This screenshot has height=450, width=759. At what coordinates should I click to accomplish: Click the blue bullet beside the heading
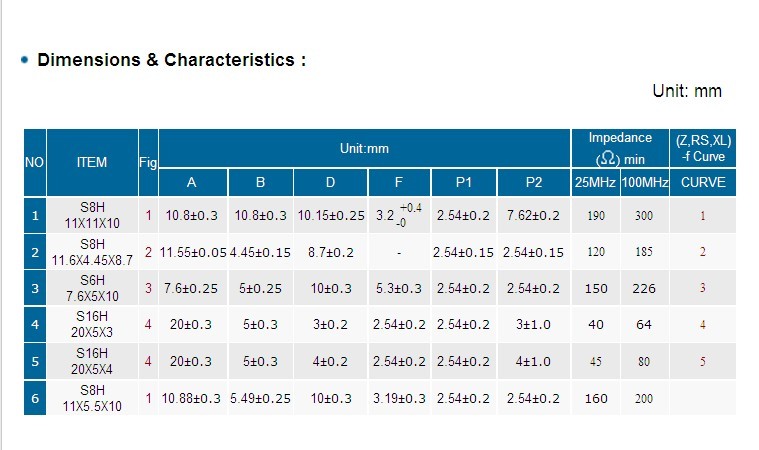pos(25,60)
